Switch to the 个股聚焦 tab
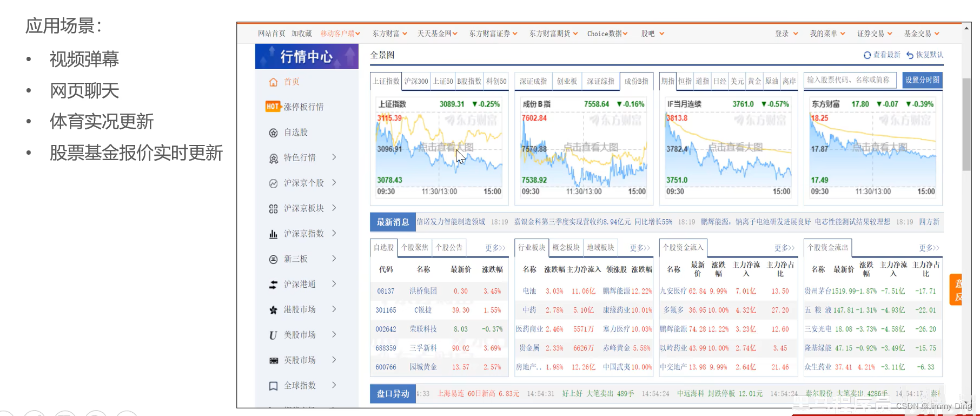The image size is (980, 416). 415,247
